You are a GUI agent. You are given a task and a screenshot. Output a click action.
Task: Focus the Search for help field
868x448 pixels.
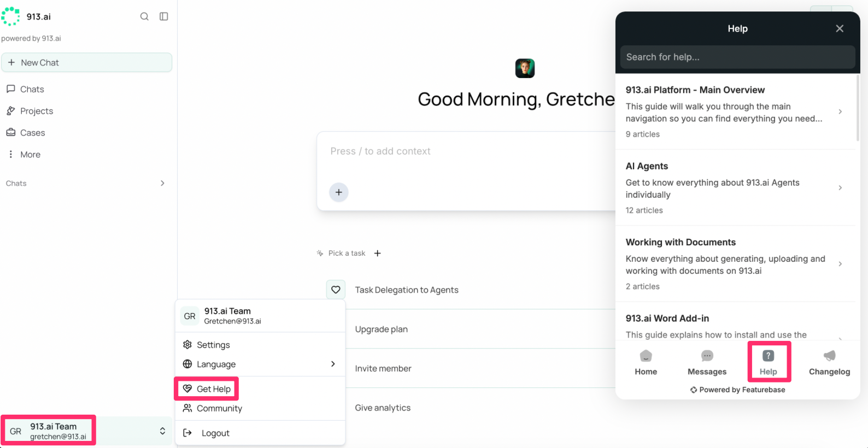click(737, 57)
